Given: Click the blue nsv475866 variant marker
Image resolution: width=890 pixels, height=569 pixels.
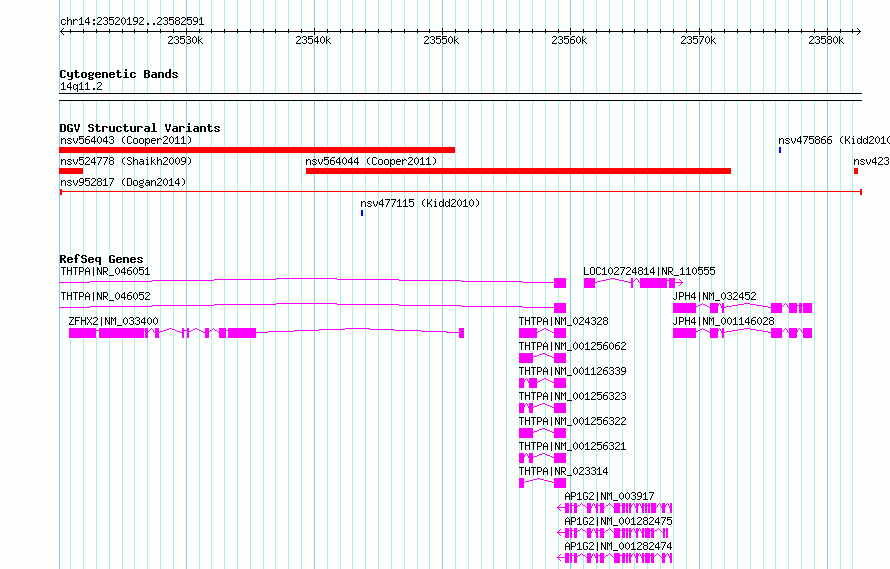Looking at the screenshot, I should click(x=780, y=150).
